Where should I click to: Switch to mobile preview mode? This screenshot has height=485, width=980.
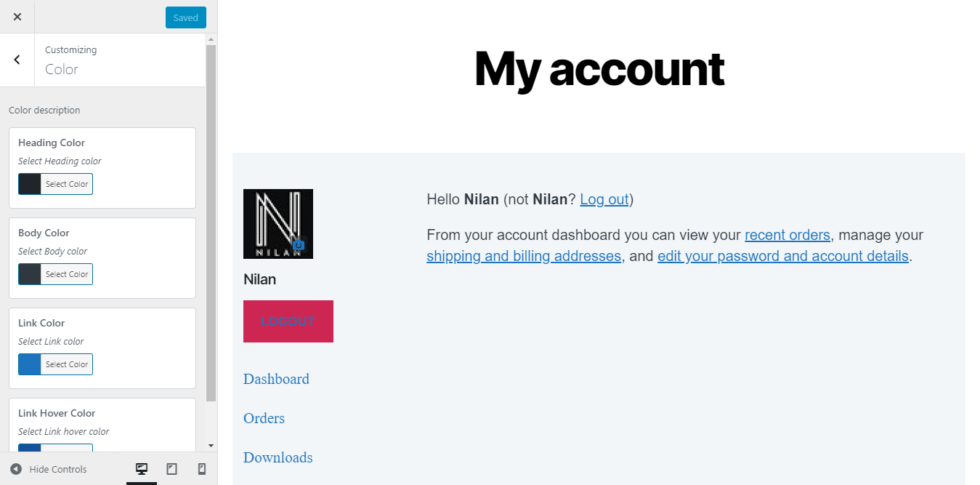(x=201, y=469)
